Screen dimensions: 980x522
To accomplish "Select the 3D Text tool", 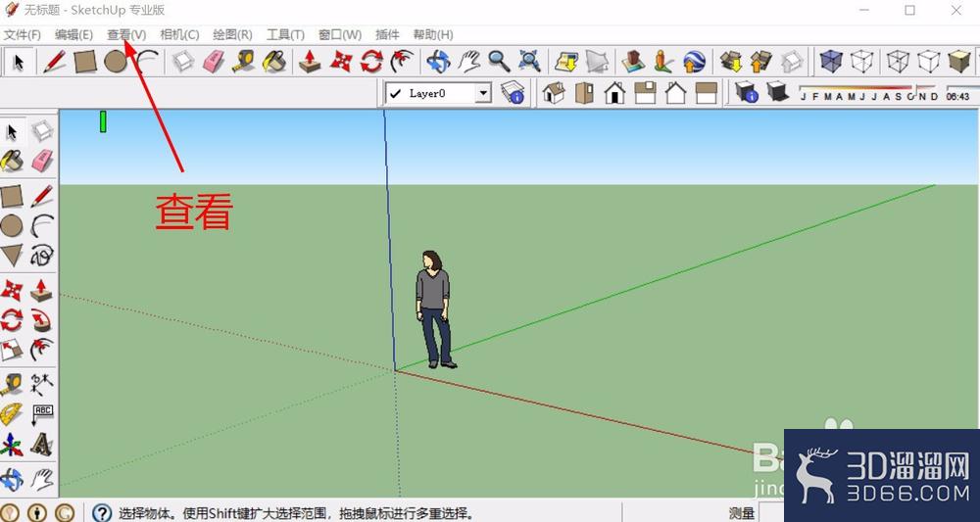I will [x=42, y=445].
